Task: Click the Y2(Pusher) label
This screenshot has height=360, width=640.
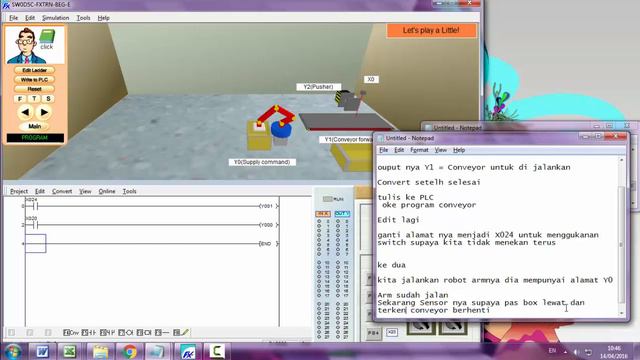Action: (x=318, y=87)
